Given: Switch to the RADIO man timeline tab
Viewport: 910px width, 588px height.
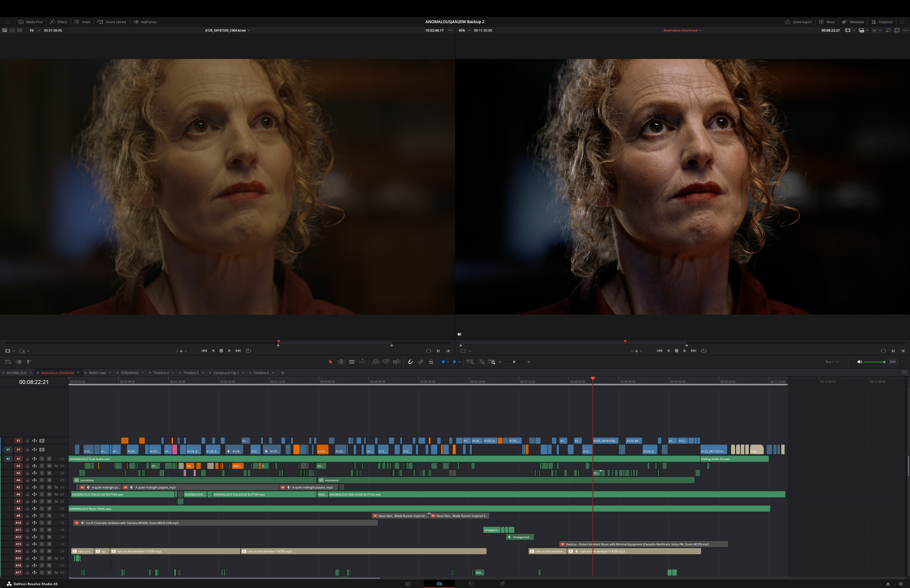Looking at the screenshot, I should click(x=98, y=373).
